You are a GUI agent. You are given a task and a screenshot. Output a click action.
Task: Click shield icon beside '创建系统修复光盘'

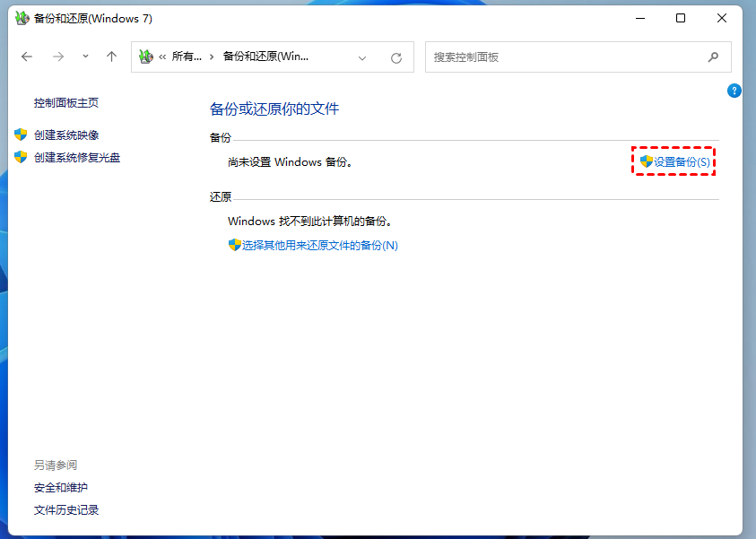point(21,157)
